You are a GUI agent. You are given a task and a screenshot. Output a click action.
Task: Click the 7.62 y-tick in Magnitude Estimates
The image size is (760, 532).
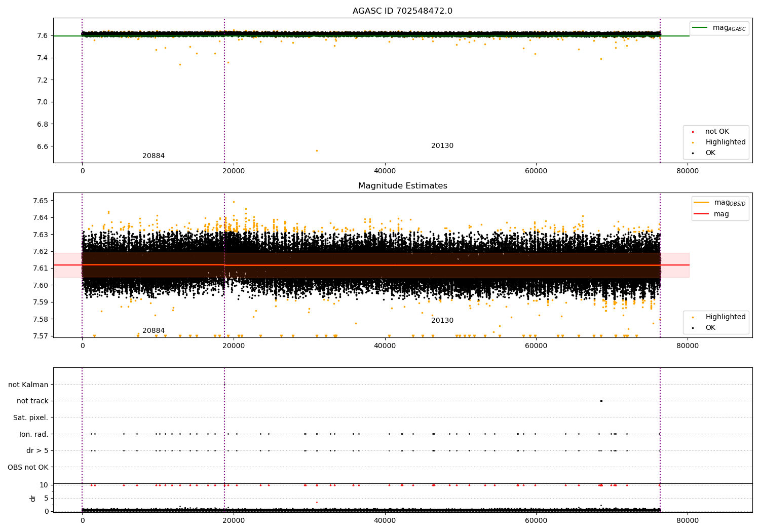[x=40, y=252]
